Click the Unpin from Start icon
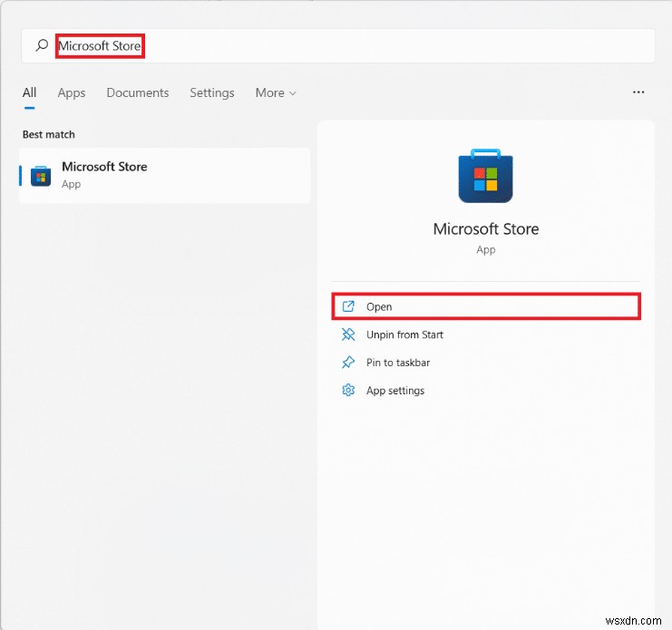Image resolution: width=672 pixels, height=630 pixels. pos(348,334)
